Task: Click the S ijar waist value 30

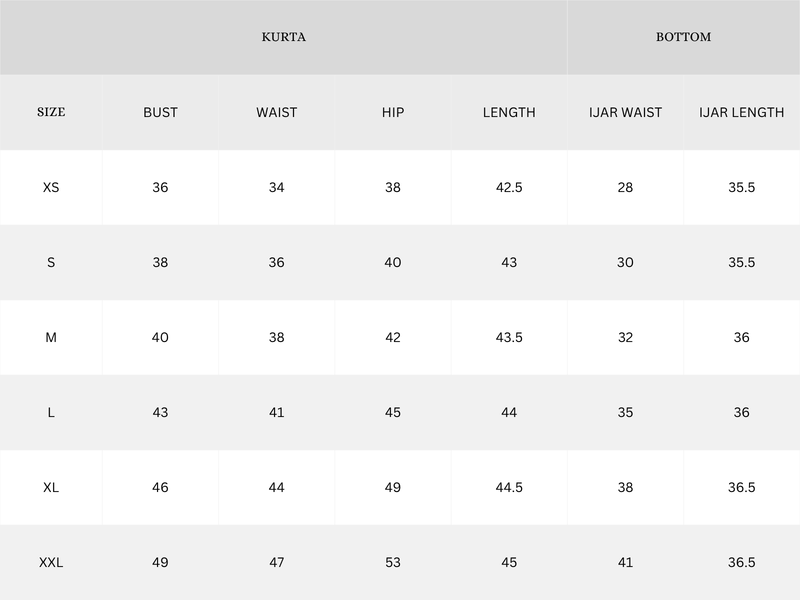Action: tap(625, 262)
